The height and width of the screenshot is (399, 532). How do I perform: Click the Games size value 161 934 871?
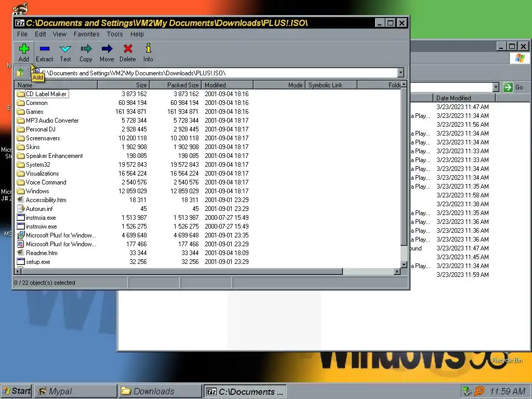click(130, 112)
